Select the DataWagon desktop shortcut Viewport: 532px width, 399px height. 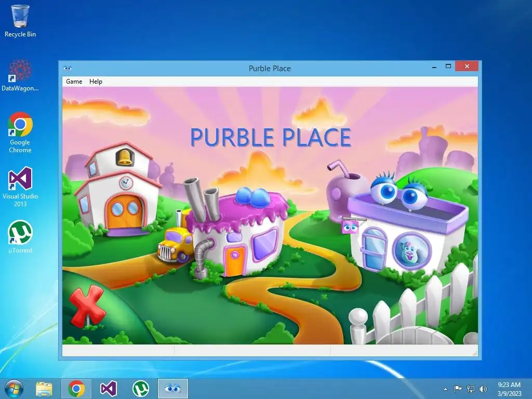click(x=20, y=75)
